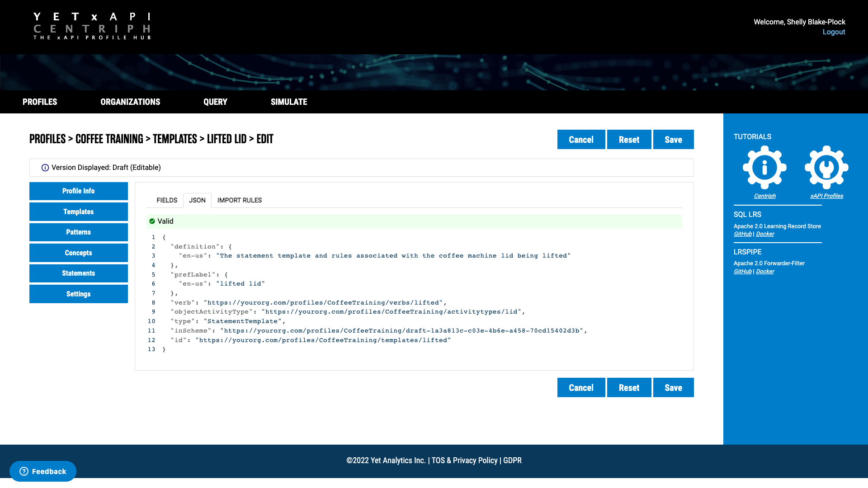This screenshot has width=868, height=488.
Task: Click the Logout link
Action: click(834, 32)
